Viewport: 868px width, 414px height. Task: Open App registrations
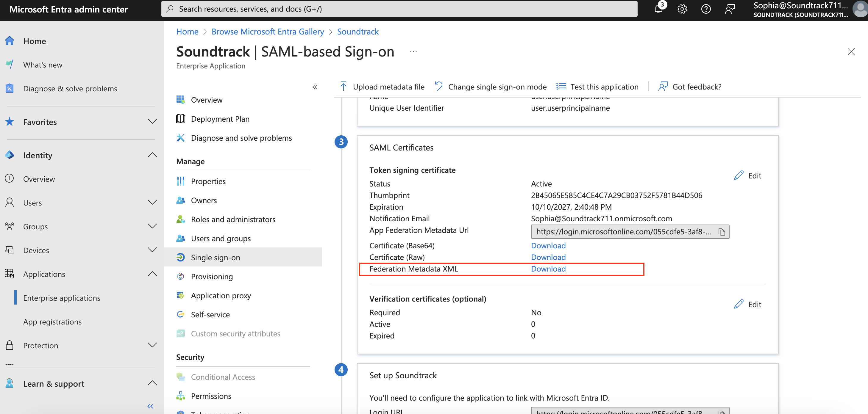coord(52,322)
